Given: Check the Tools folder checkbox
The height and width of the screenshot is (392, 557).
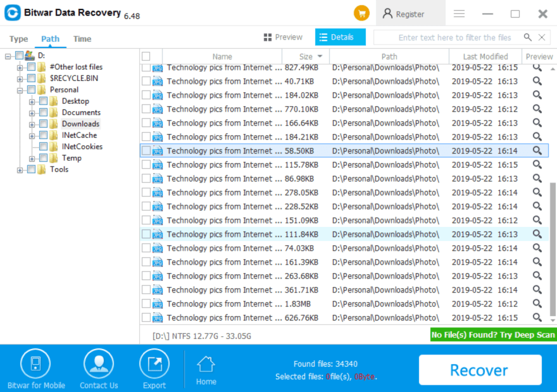Looking at the screenshot, I should coord(31,169).
